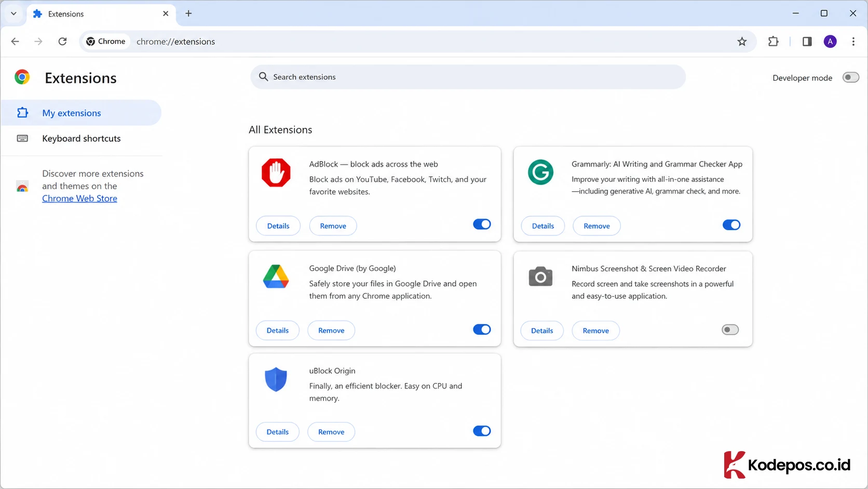
Task: Click the Grammarly extension title text
Action: [657, 164]
